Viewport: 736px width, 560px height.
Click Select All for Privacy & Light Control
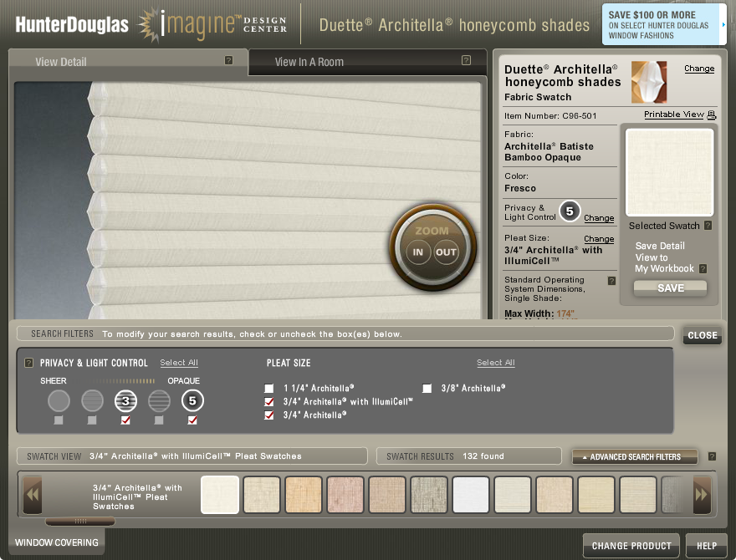click(179, 363)
